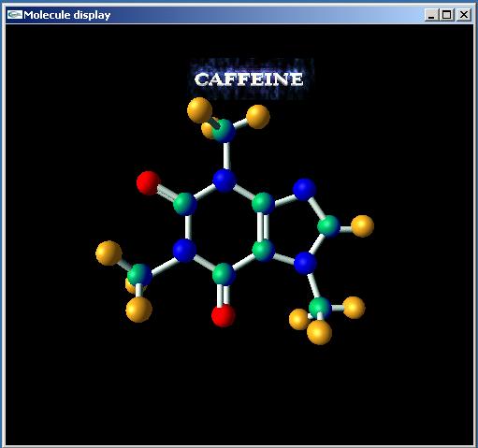Close the Molecule display window
The width and height of the screenshot is (478, 448).
pyautogui.click(x=464, y=15)
